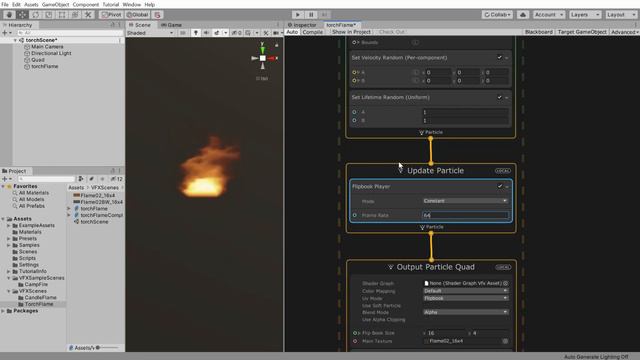Select the Scale tool in toolbar
The image size is (640, 360).
(x=49, y=15)
